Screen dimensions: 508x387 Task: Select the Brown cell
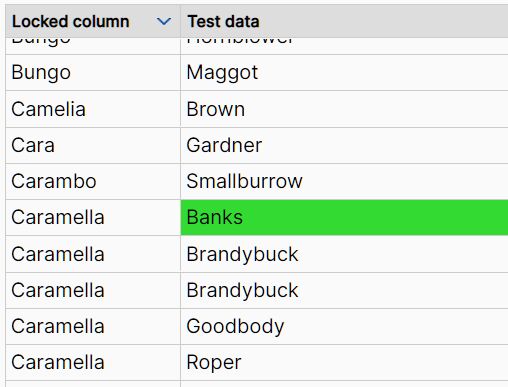pyautogui.click(x=344, y=109)
